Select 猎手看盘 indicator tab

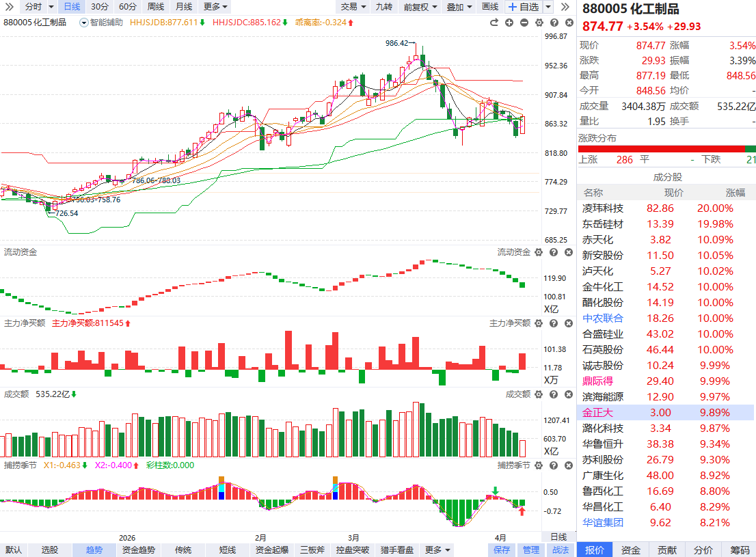[397, 550]
